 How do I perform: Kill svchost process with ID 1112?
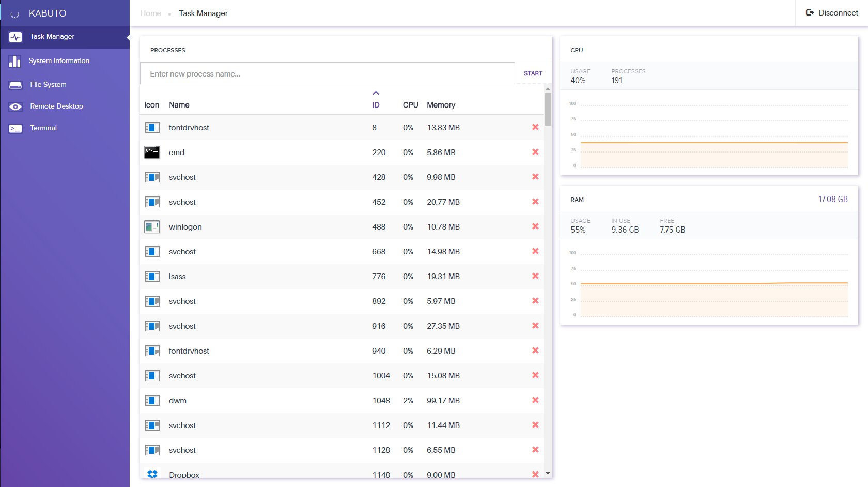[535, 425]
